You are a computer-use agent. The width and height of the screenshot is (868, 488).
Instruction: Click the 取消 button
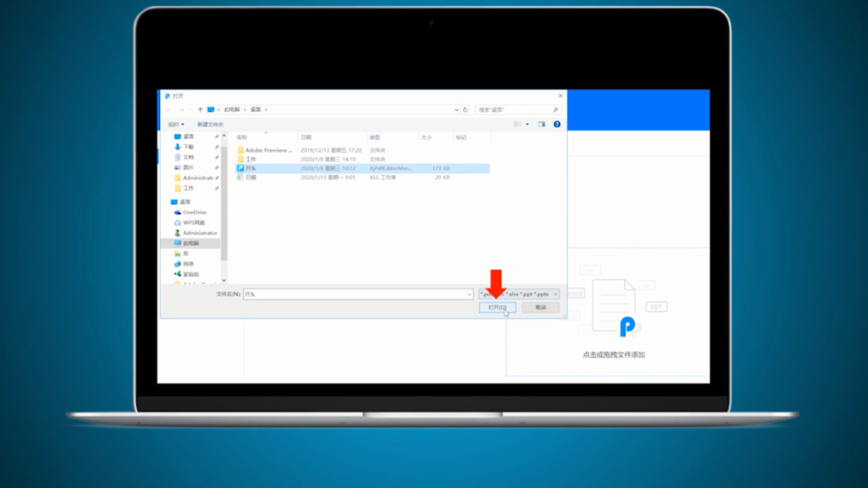coord(540,308)
